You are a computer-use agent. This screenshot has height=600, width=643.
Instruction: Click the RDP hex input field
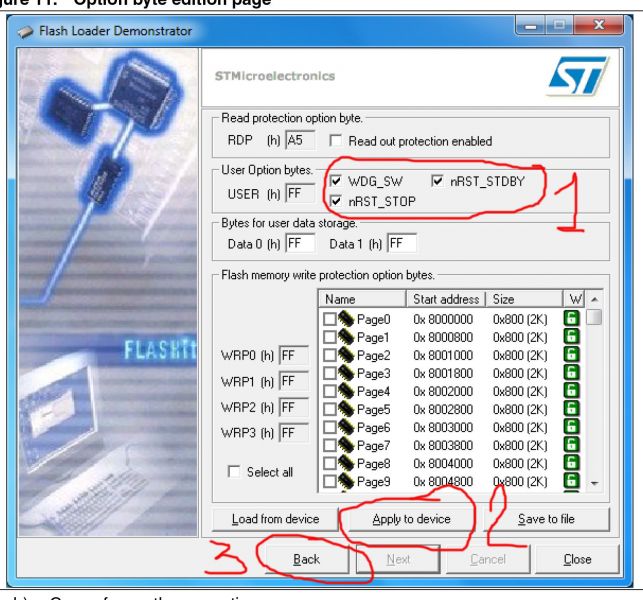pos(300,141)
